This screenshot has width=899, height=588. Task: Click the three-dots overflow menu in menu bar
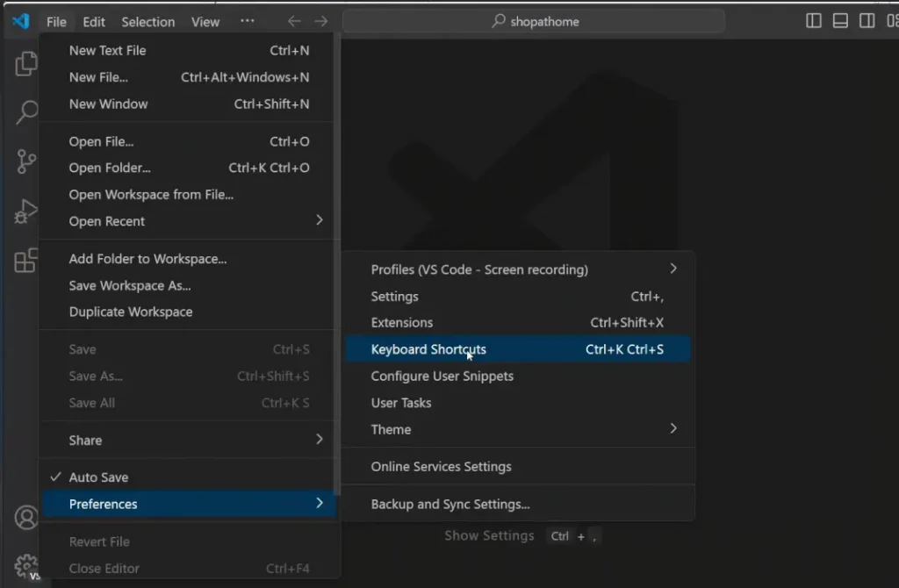(248, 21)
